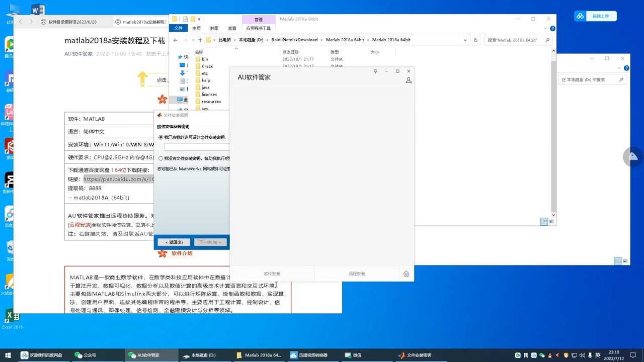The width and height of the screenshot is (644, 362).
Task: Open the 腾讯视频 desktop icon
Action: [10, 48]
